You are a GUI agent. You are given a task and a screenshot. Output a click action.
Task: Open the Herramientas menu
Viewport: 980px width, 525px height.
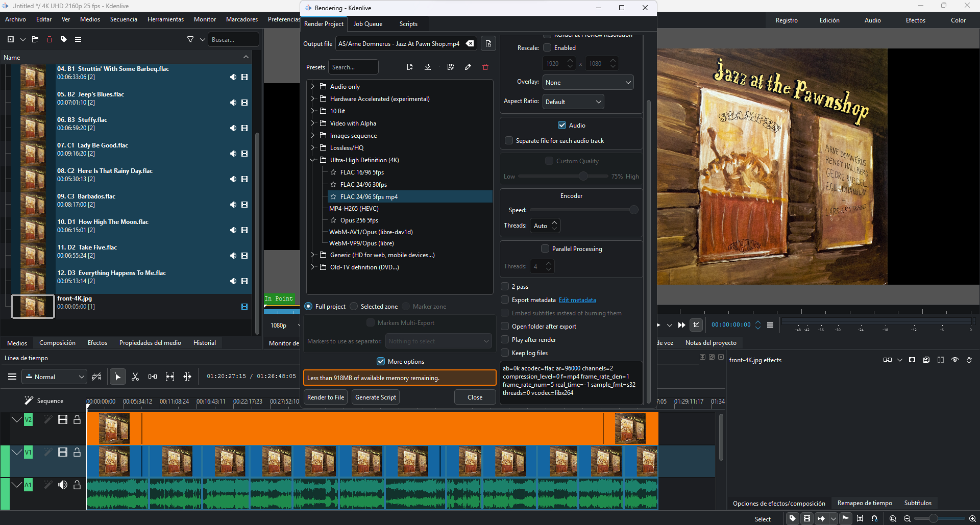point(165,19)
